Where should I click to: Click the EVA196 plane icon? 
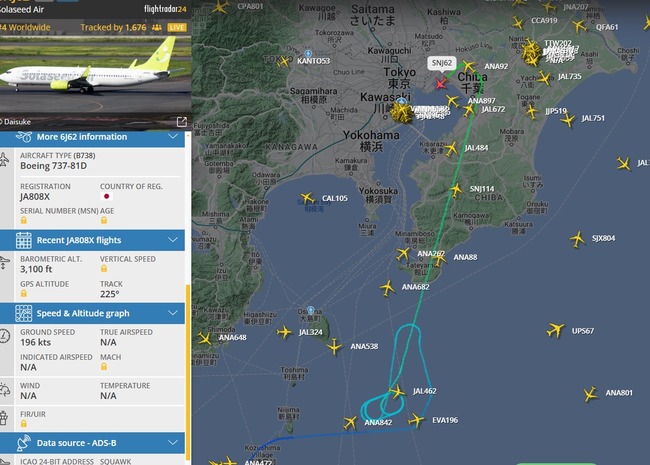416,420
